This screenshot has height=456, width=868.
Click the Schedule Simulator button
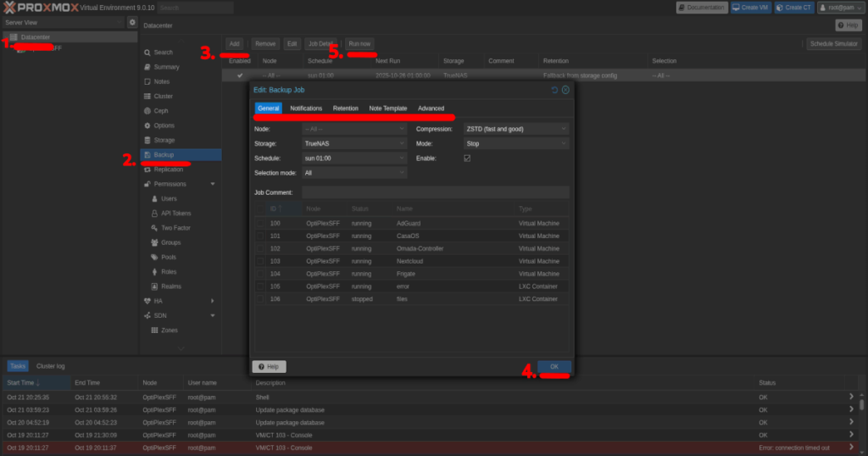[x=834, y=44]
